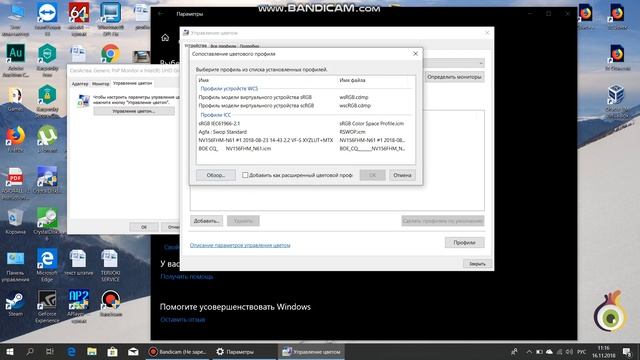
Task: Click the 'Имя' column header
Action: [203, 80]
